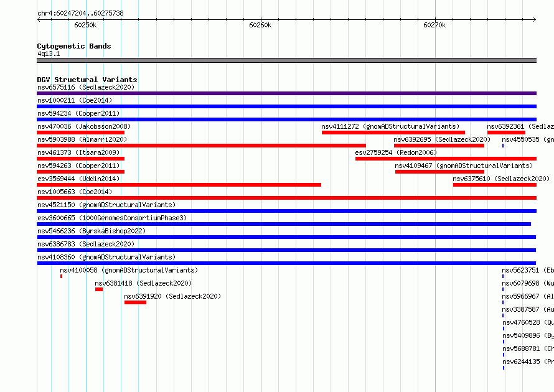
Task: Select red bar under nsv461373
Action: pyautogui.click(x=80, y=159)
